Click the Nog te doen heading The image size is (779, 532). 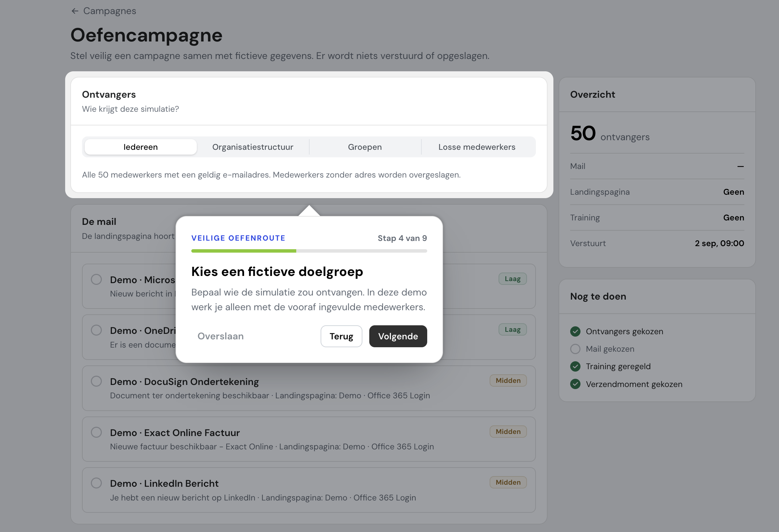point(598,297)
